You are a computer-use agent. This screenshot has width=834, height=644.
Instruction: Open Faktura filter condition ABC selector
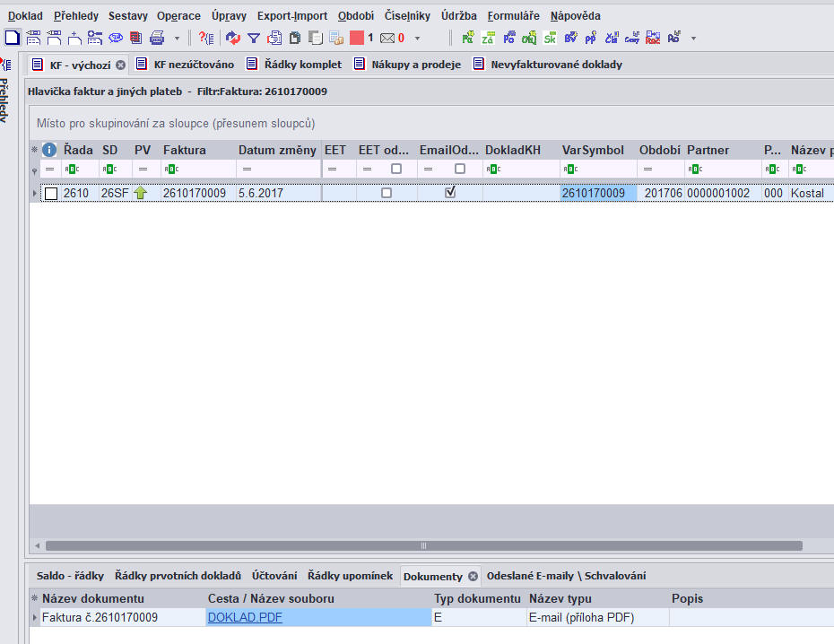pos(171,170)
